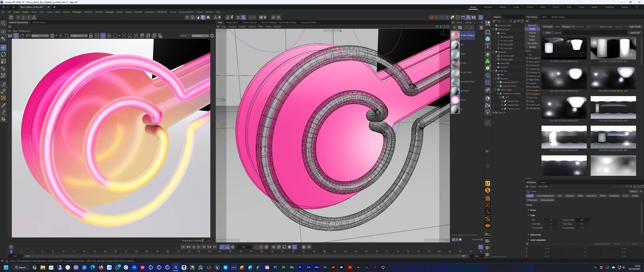644x272 pixels.
Task: Click the delete trash icon in material manager
Action: point(481,28)
